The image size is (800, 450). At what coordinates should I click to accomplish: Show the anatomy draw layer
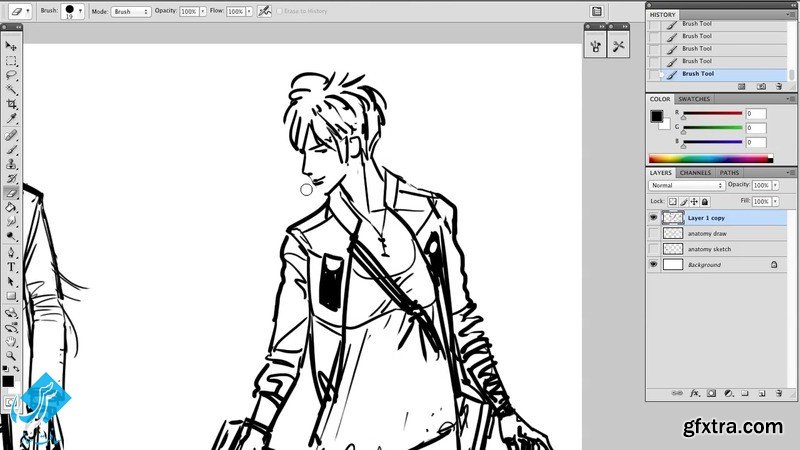[654, 233]
